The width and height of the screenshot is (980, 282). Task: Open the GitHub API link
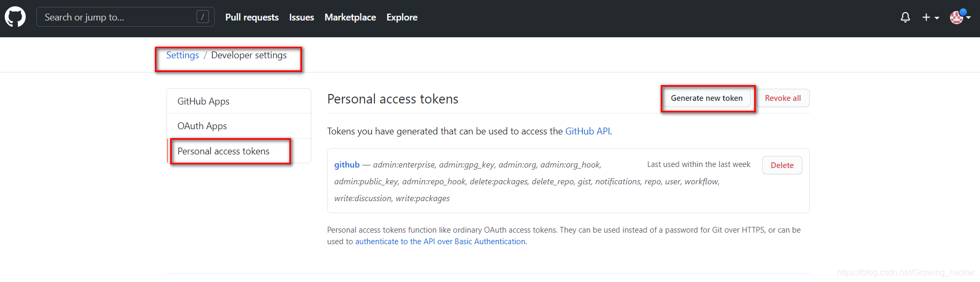click(588, 131)
